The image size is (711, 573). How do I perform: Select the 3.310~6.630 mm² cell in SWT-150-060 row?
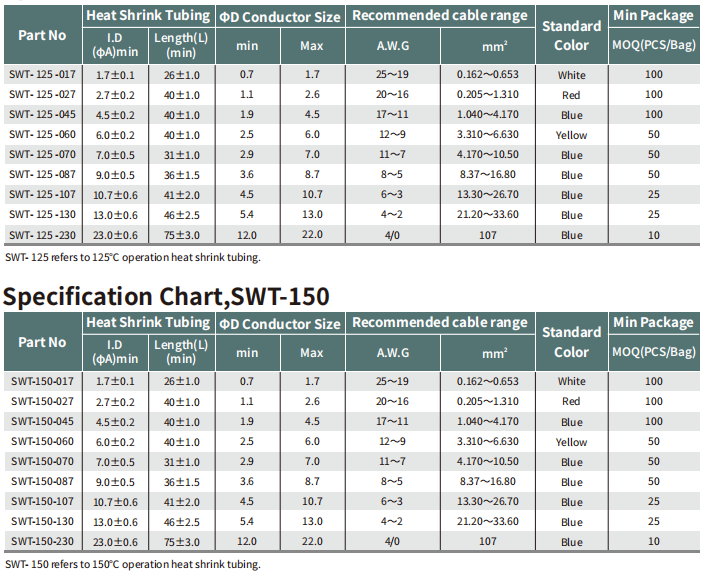point(487,442)
